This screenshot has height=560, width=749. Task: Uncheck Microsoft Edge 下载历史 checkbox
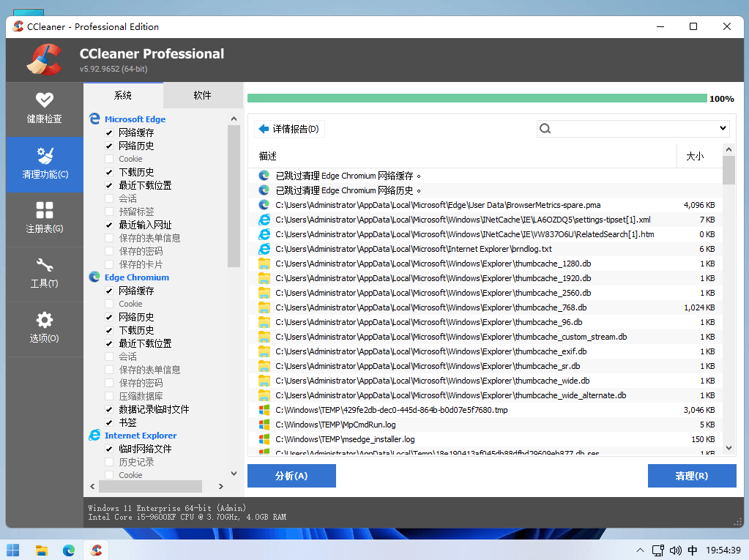coord(109,172)
